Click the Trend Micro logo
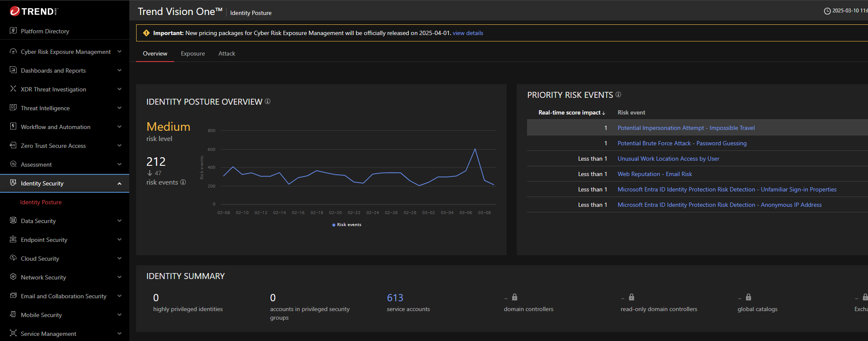868x341 pixels. pyautogui.click(x=34, y=12)
